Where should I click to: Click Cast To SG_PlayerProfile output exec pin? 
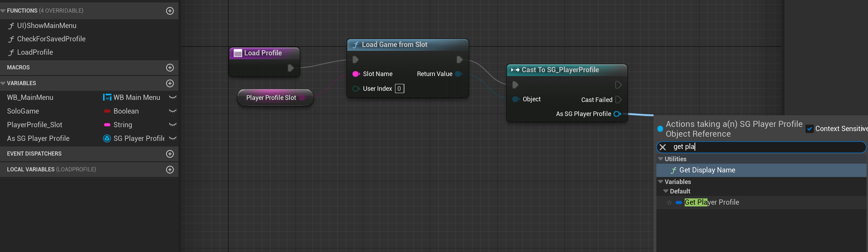pos(618,85)
